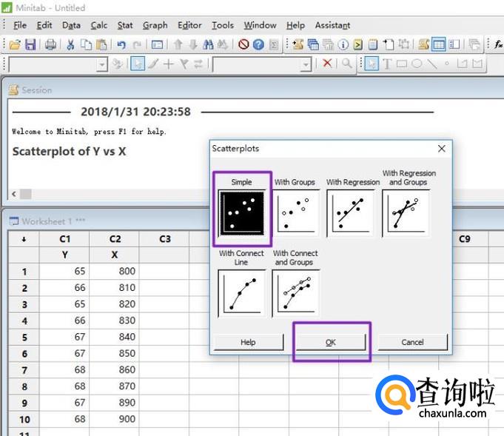Screen dimensions: 504x436
Task: Select With Regression and Groups thumbnail
Action: [x=406, y=213]
